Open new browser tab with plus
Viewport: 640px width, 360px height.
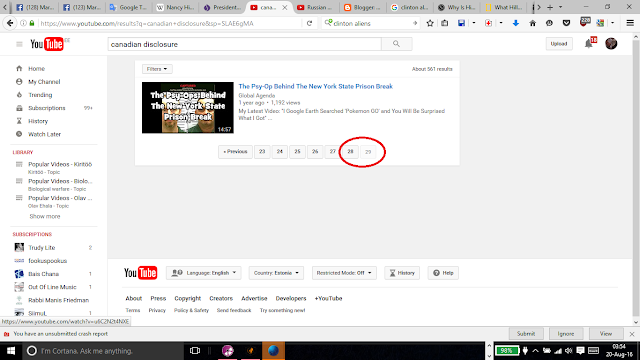tap(550, 7)
